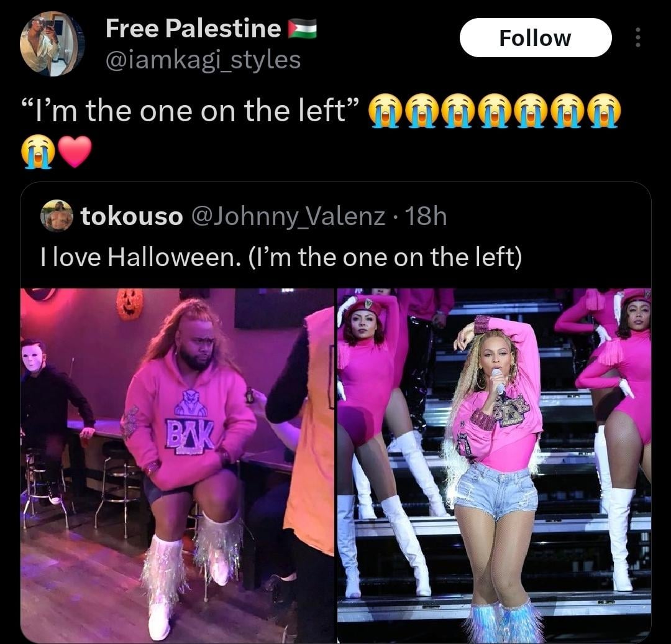Open the @iamkagi_styles handle link
Image resolution: width=671 pixels, height=644 pixels.
click(x=203, y=60)
